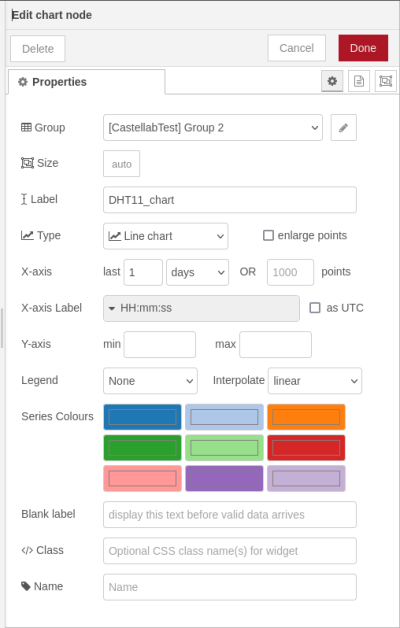Image resolution: width=400 pixels, height=628 pixels.
Task: Open the days time unit dropdown
Action: click(x=197, y=272)
